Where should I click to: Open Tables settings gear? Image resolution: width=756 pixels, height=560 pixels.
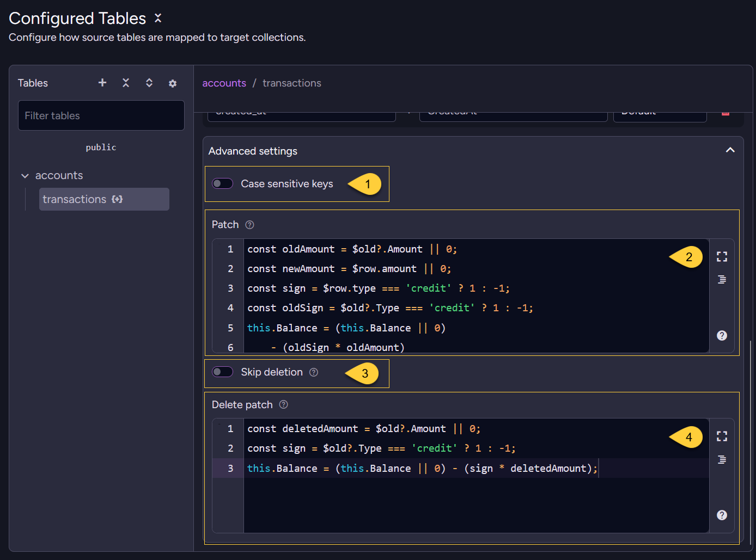[x=173, y=83]
